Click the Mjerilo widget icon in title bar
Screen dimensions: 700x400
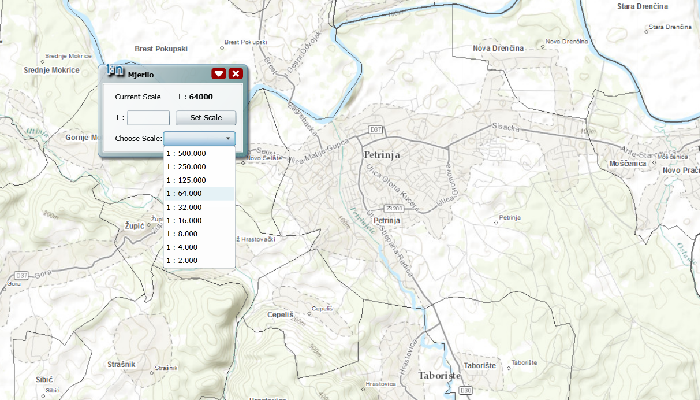(115, 73)
